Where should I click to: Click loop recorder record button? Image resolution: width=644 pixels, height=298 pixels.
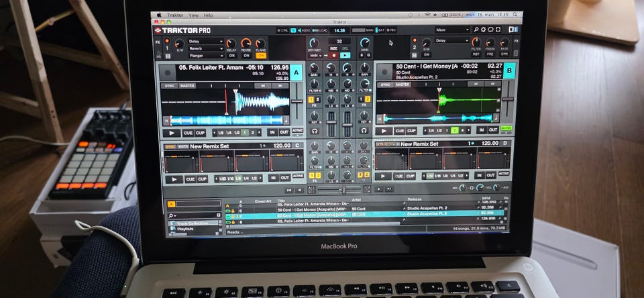333,56
